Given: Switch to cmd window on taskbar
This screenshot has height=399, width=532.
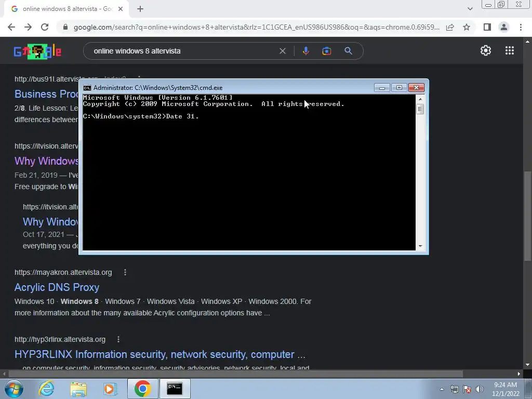Looking at the screenshot, I should (x=175, y=389).
